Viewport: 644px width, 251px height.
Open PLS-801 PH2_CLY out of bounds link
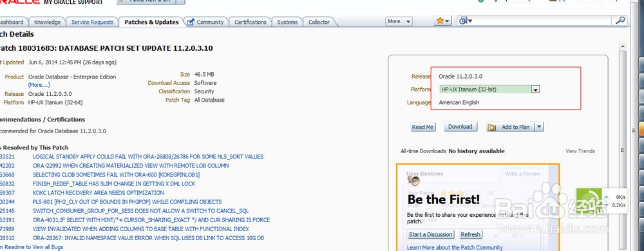click(127, 202)
